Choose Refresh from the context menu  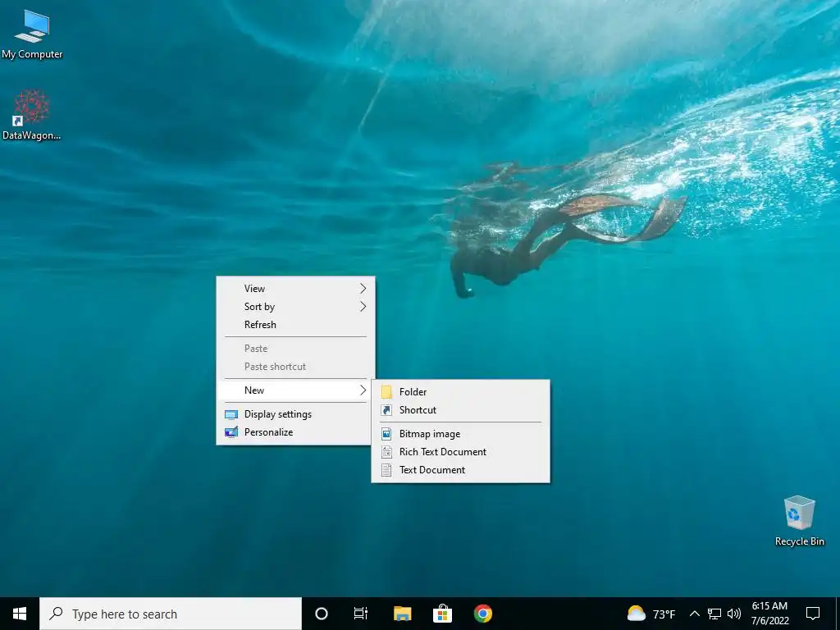[x=295, y=325]
